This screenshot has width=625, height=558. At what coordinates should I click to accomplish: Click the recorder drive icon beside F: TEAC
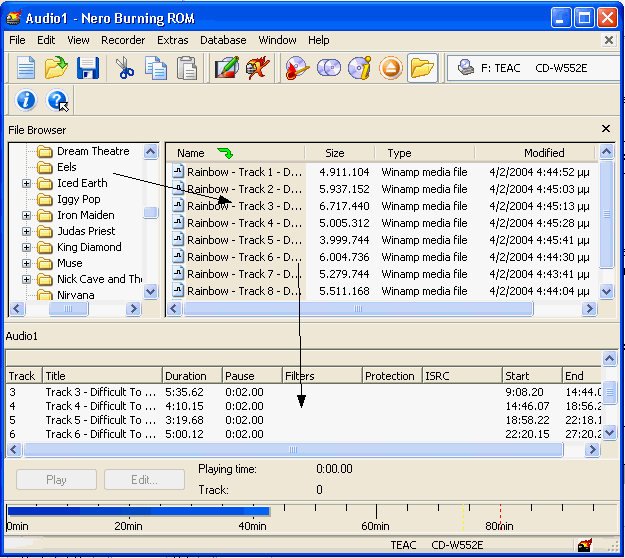tap(465, 68)
